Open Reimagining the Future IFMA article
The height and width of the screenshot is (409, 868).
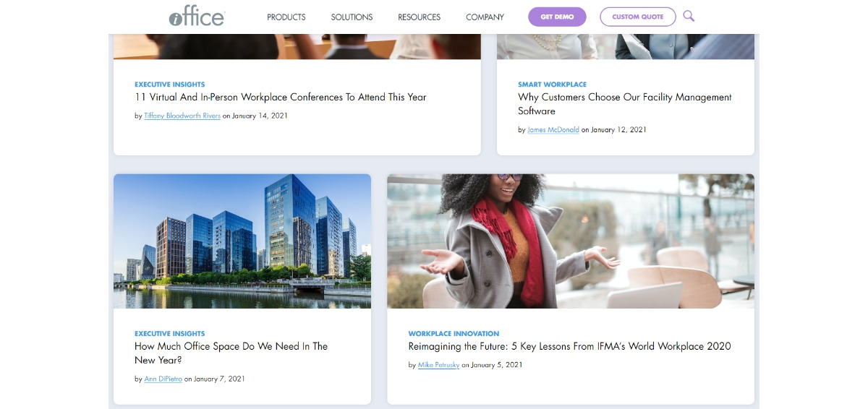[569, 346]
